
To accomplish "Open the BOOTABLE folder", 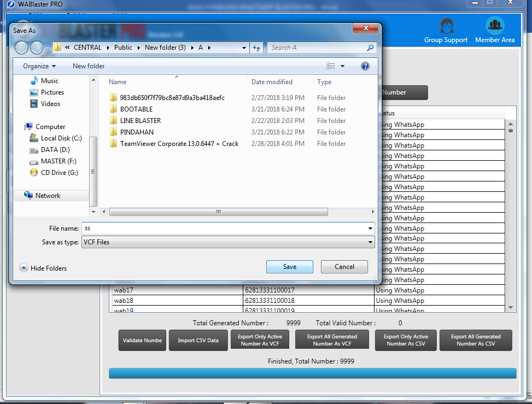I will [x=136, y=109].
